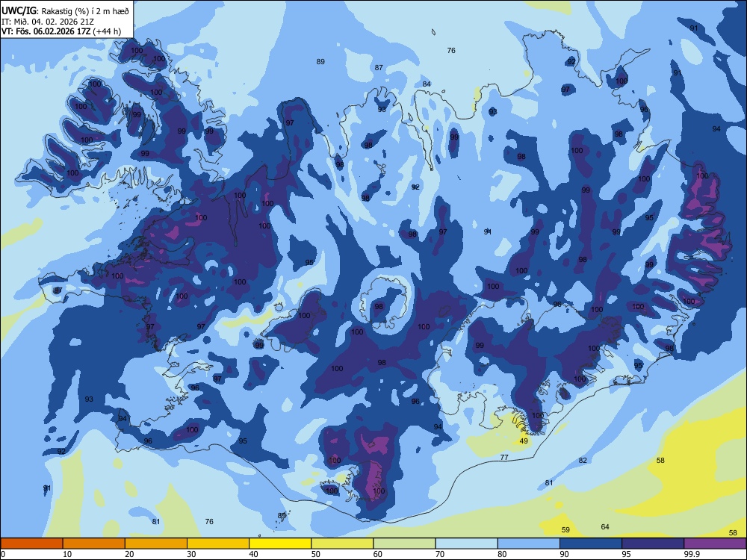Click the legend tick label '50'
Image resolution: width=747 pixels, height=560 pixels.
coord(315,554)
